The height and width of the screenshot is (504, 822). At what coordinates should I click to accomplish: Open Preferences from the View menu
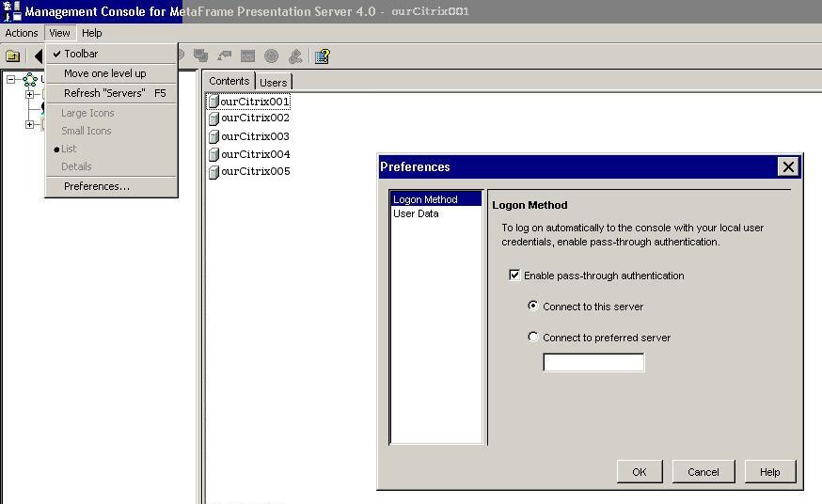point(96,186)
